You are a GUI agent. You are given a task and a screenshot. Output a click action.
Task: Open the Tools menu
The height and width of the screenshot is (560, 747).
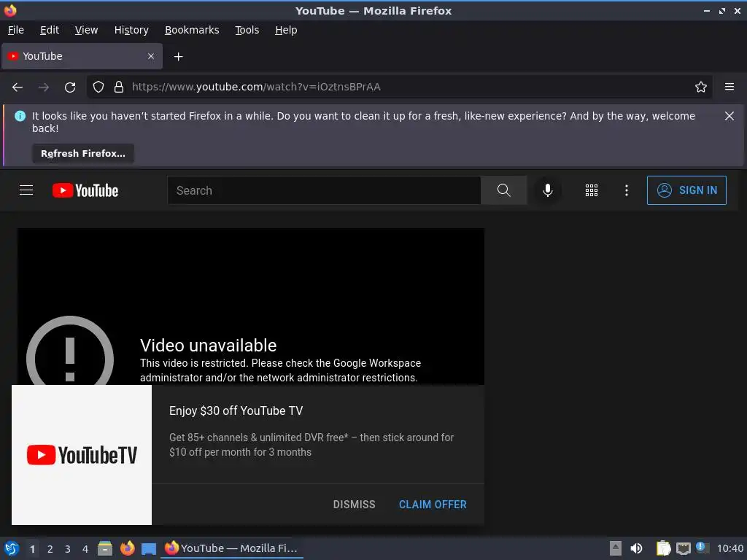pyautogui.click(x=247, y=30)
